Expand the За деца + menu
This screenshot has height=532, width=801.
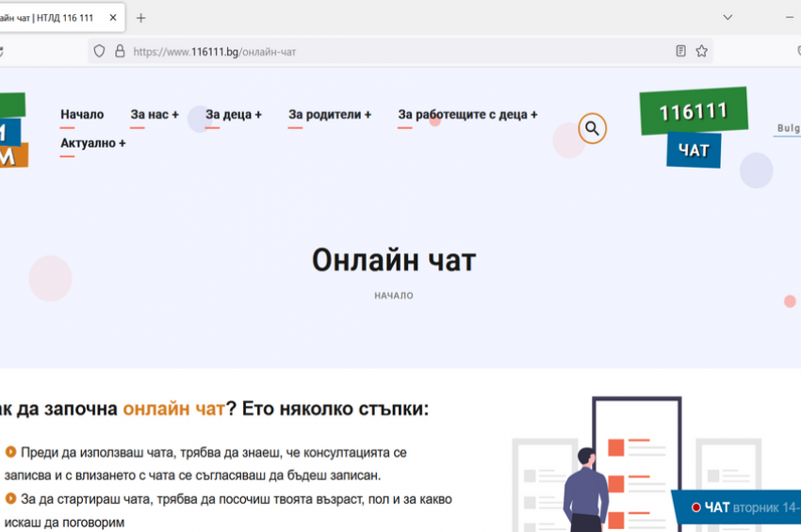pyautogui.click(x=234, y=115)
